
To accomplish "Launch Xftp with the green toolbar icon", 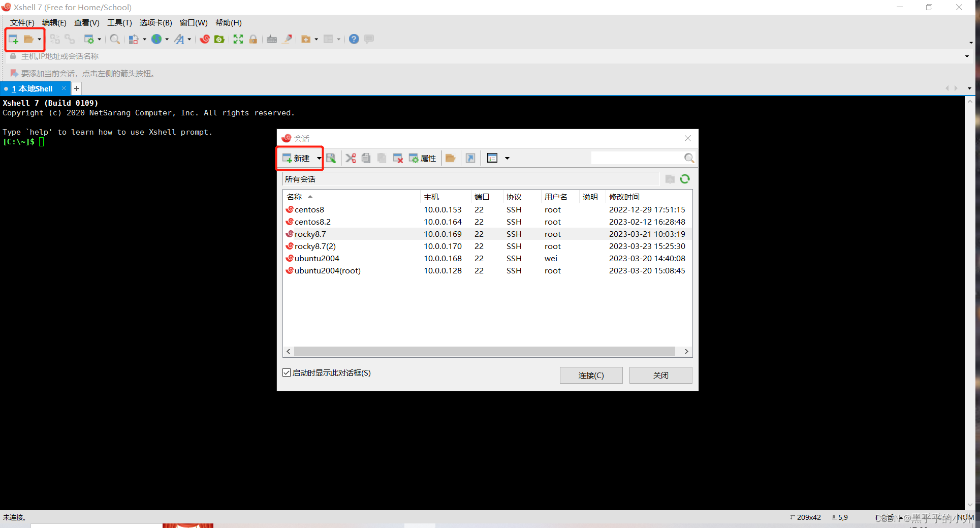I will 219,39.
